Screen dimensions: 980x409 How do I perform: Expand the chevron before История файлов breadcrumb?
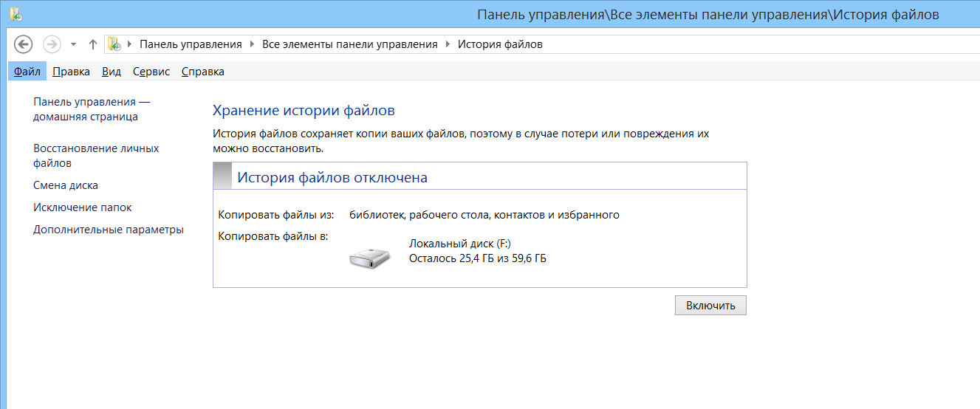(x=448, y=44)
